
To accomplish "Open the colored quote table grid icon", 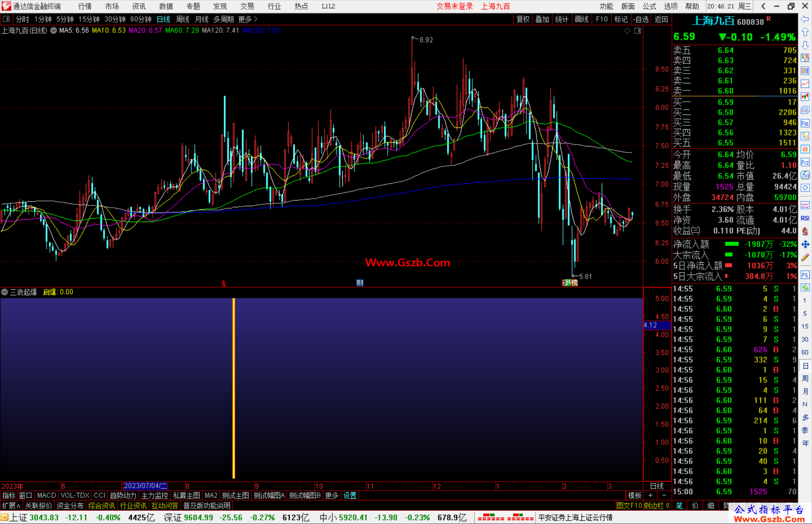I will pos(805,71).
